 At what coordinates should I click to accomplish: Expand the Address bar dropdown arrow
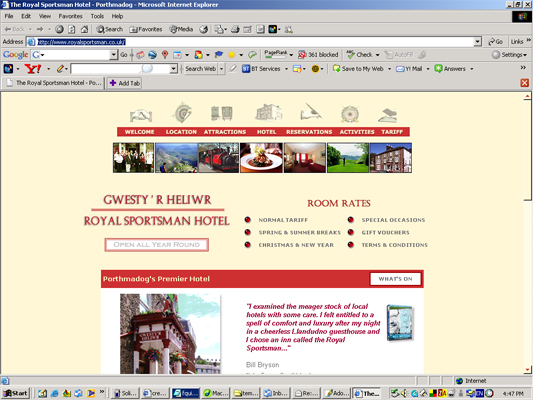[x=478, y=42]
